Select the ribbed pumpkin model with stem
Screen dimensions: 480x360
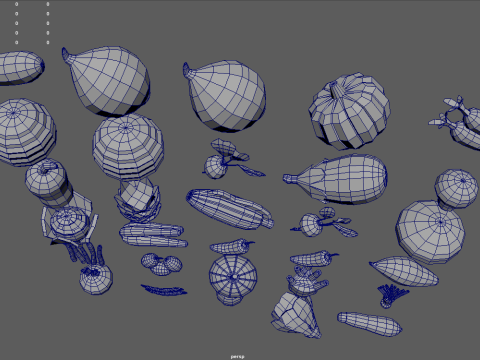click(349, 111)
